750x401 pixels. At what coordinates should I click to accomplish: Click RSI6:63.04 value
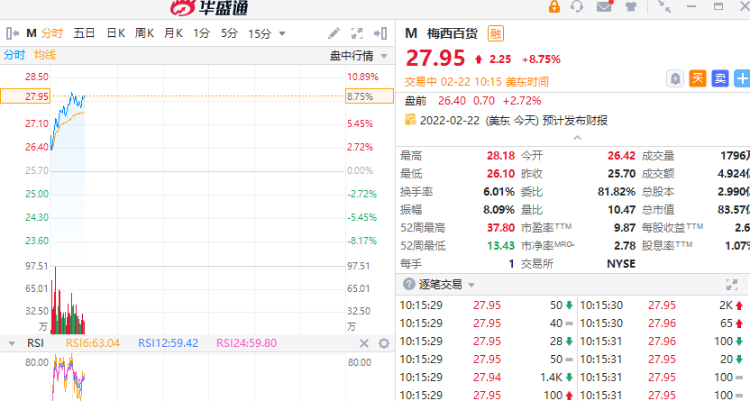pos(92,343)
